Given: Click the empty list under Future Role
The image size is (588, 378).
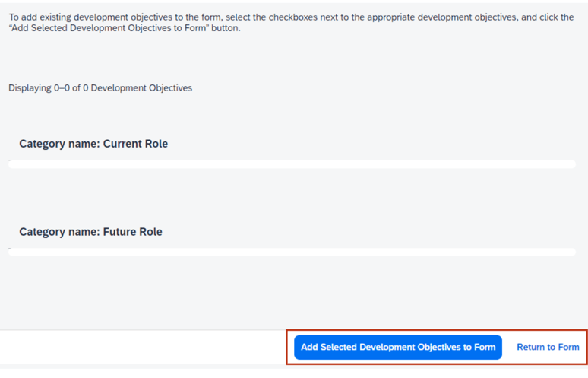Looking at the screenshot, I should tap(291, 252).
